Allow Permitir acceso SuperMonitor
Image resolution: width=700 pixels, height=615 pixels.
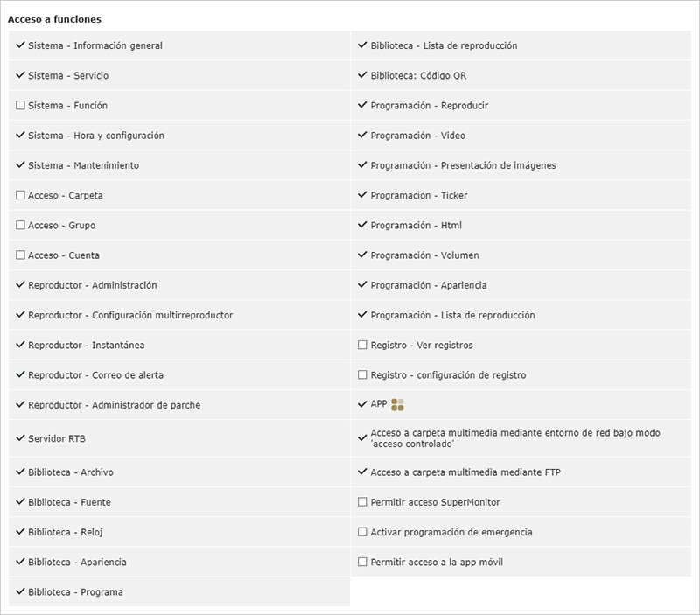(x=362, y=501)
